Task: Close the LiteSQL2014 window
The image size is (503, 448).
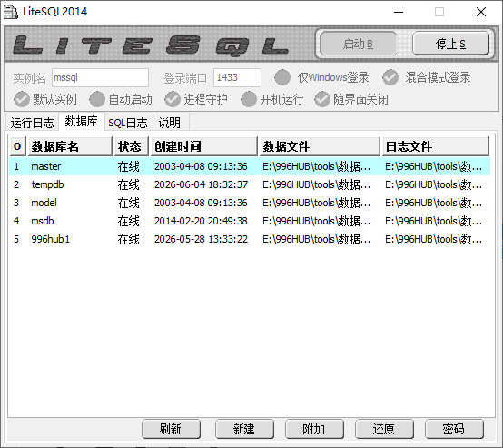Action: pos(481,12)
